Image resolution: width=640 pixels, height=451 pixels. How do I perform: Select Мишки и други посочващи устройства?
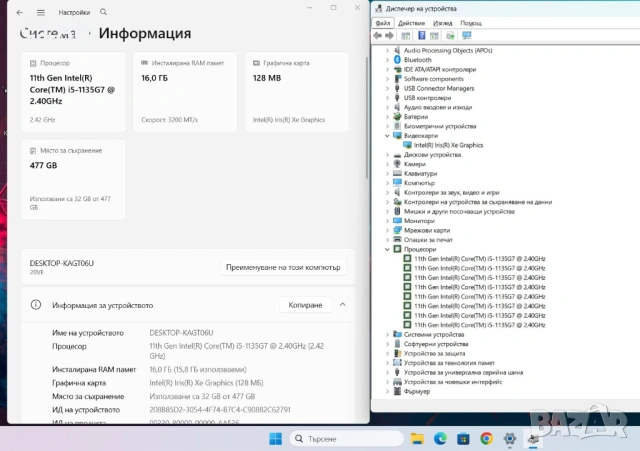459,211
